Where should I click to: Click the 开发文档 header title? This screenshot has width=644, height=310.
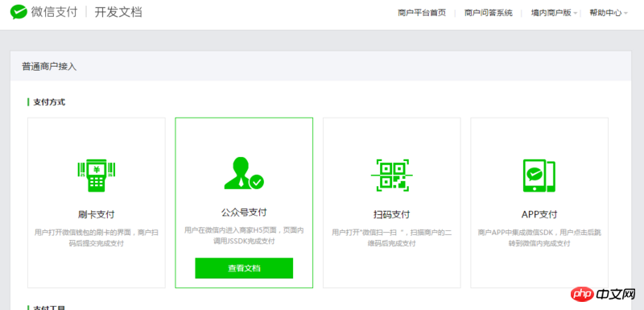118,12
